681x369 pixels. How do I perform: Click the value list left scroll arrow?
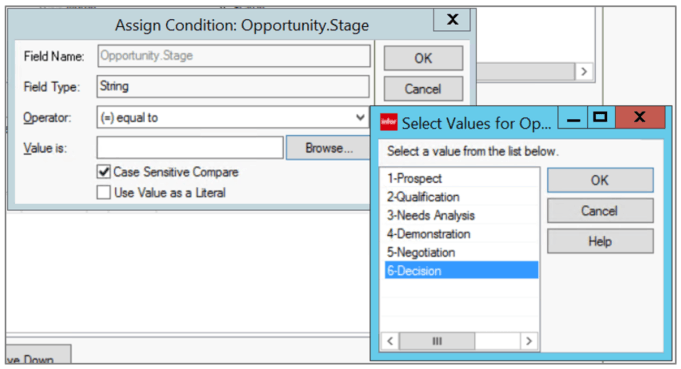[x=390, y=341]
